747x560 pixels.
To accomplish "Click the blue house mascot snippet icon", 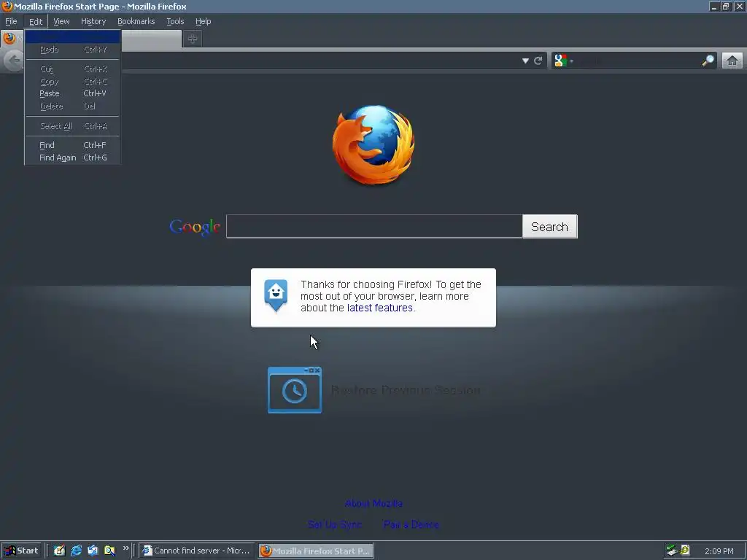I will [x=276, y=295].
